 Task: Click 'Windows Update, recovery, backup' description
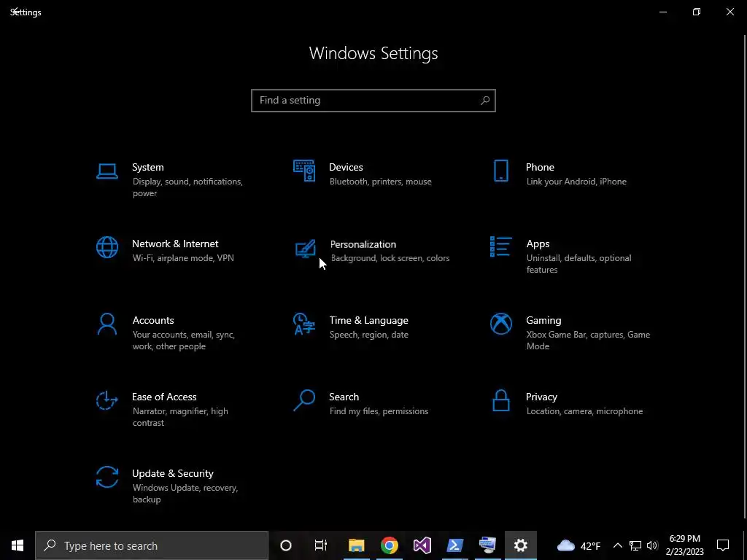(185, 494)
